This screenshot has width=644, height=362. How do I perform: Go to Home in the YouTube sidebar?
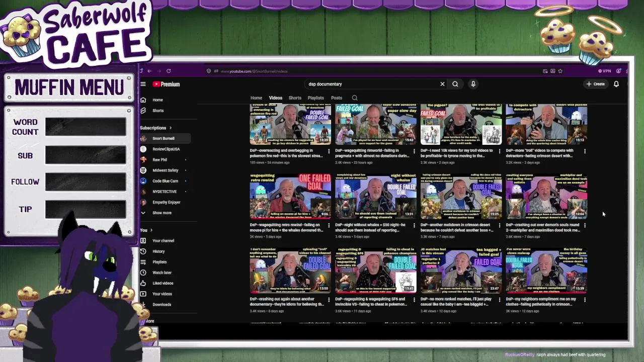[158, 100]
